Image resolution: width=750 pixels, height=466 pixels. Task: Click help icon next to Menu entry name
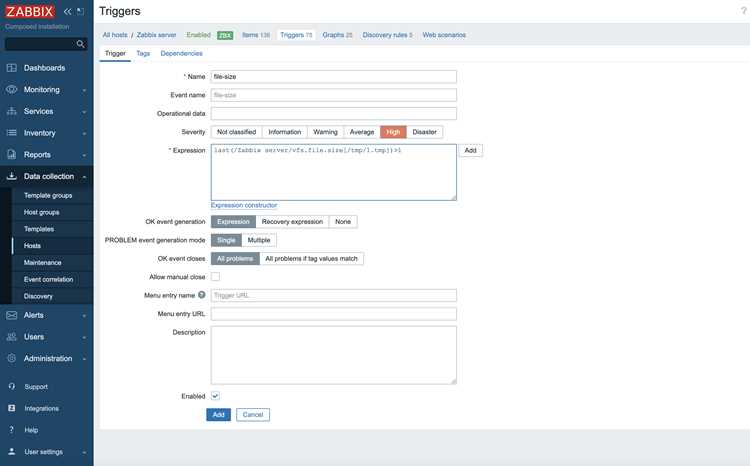tap(201, 295)
